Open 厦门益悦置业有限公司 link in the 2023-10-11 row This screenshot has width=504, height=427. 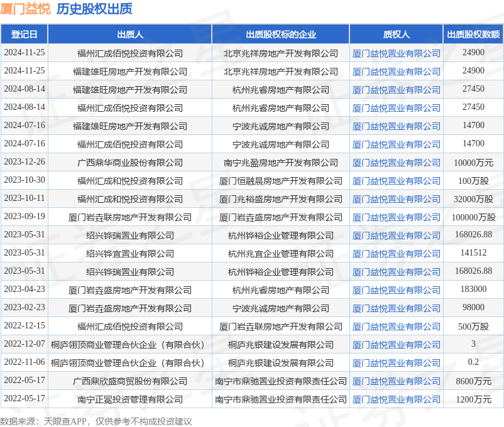[x=397, y=199]
